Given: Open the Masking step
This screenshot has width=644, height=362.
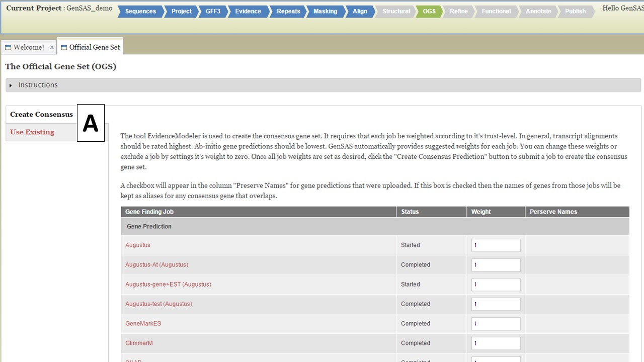Looking at the screenshot, I should (x=325, y=12).
